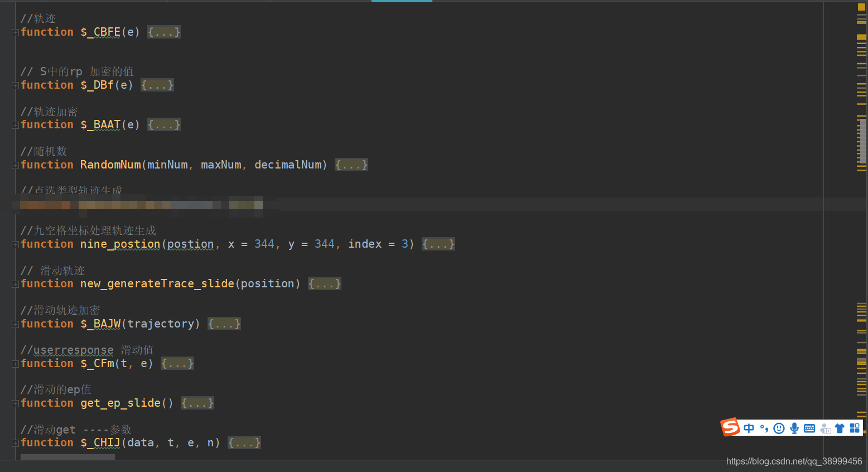
Task: Expand the nine_postion function fold in gutter
Action: 16,244
